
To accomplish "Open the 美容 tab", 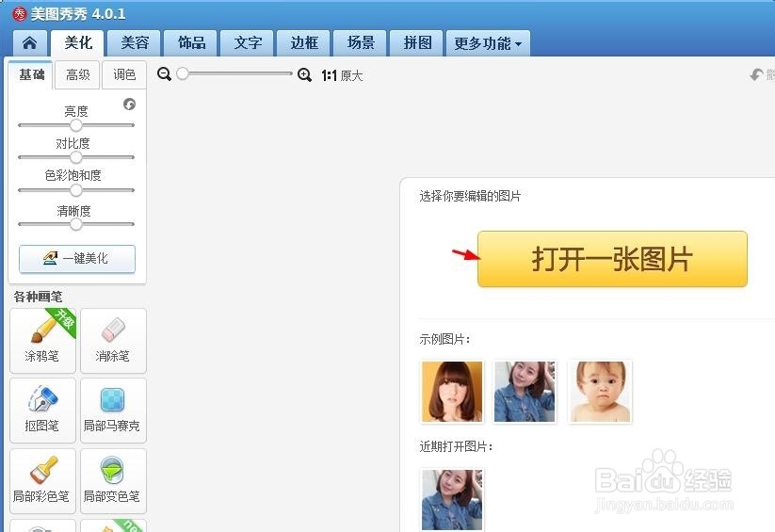I will [x=135, y=43].
